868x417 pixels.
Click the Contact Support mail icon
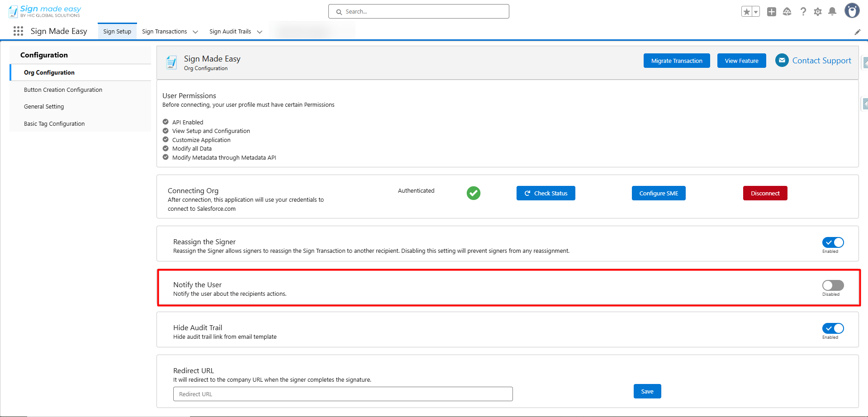tap(782, 60)
